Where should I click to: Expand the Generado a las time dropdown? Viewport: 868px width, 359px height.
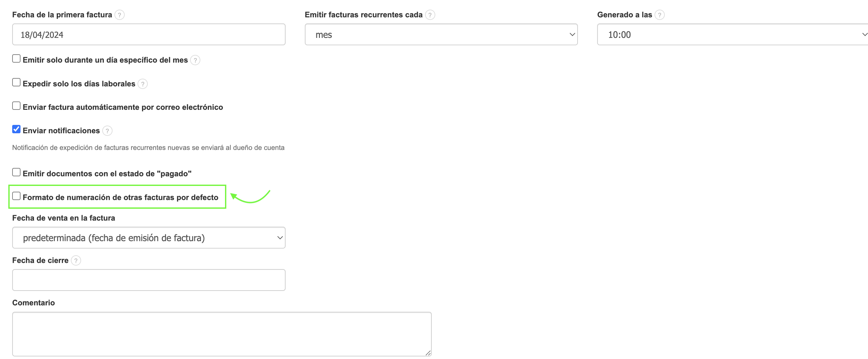point(732,34)
